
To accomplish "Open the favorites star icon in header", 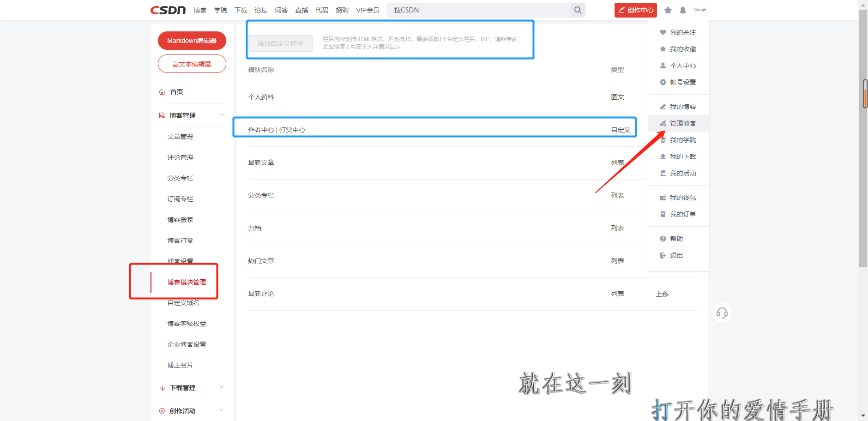I will pos(668,10).
